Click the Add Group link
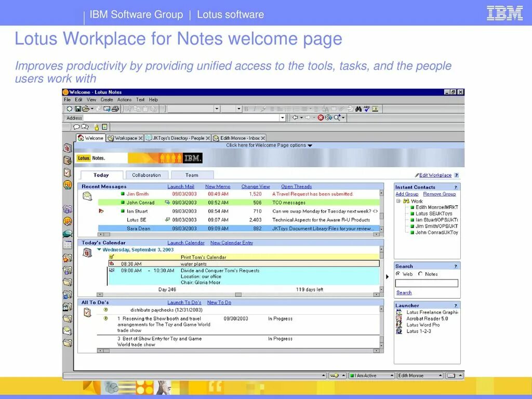The image size is (532, 399). click(x=407, y=194)
